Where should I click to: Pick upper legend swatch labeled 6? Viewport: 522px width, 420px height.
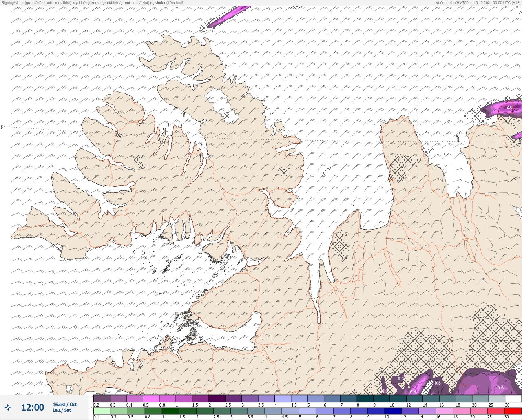[332, 398]
